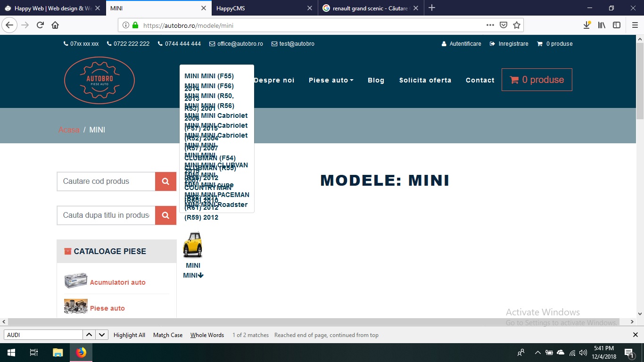Click test@autobro email link
This screenshot has height=362, width=644.
[x=293, y=44]
